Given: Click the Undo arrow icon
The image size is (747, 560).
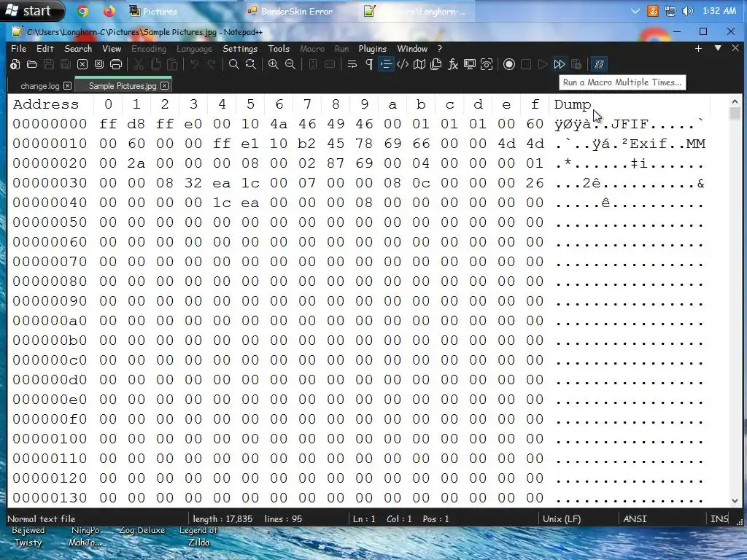Looking at the screenshot, I should tap(194, 64).
